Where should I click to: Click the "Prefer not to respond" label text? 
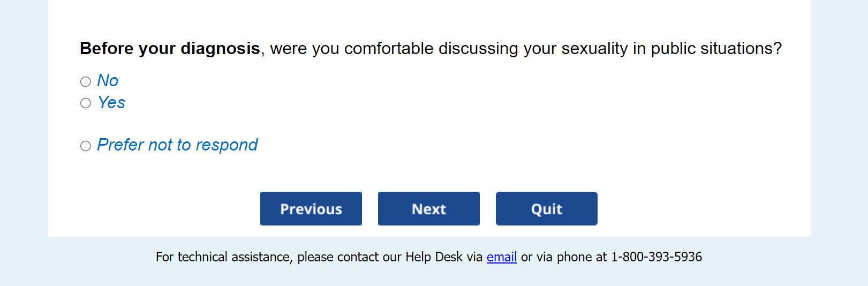(177, 145)
